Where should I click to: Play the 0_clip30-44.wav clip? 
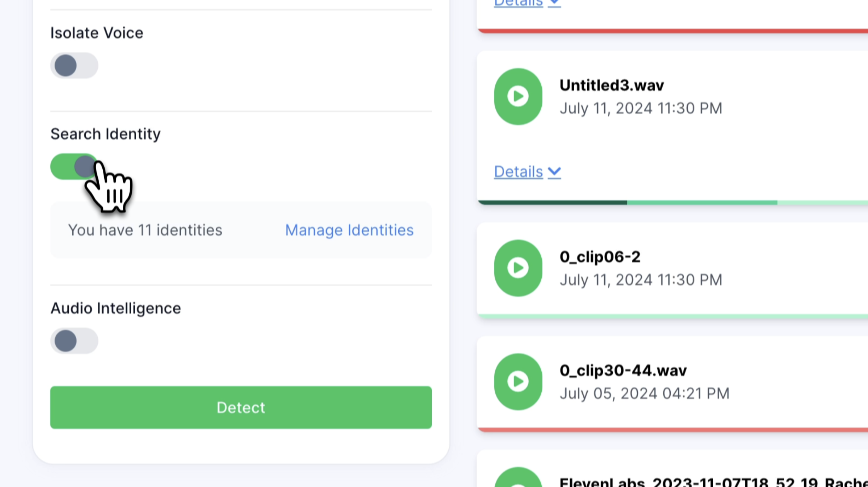[x=518, y=381]
